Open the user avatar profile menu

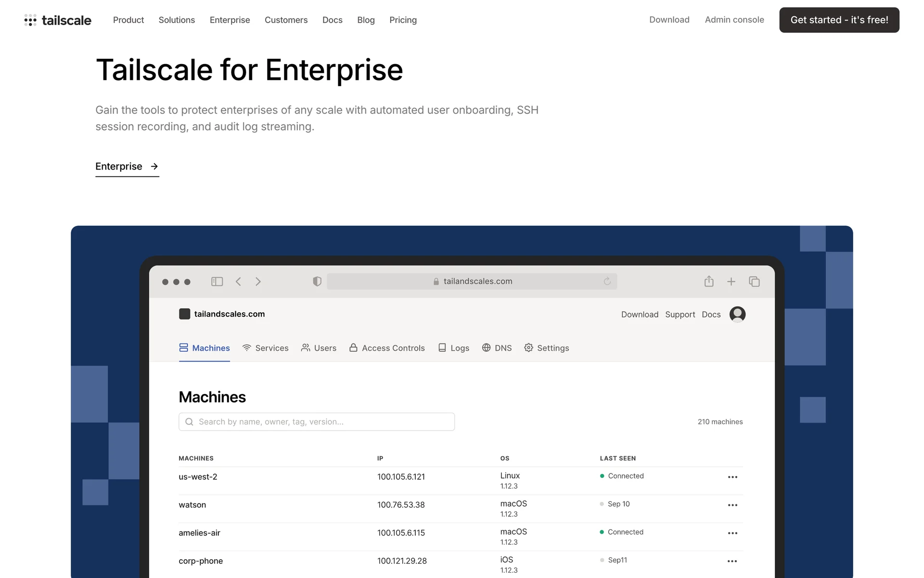(737, 314)
